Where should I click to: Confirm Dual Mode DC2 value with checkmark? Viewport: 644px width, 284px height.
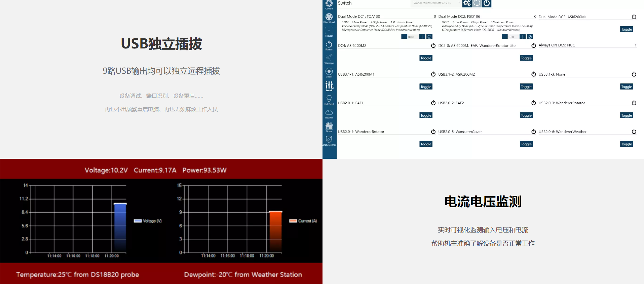530,37
